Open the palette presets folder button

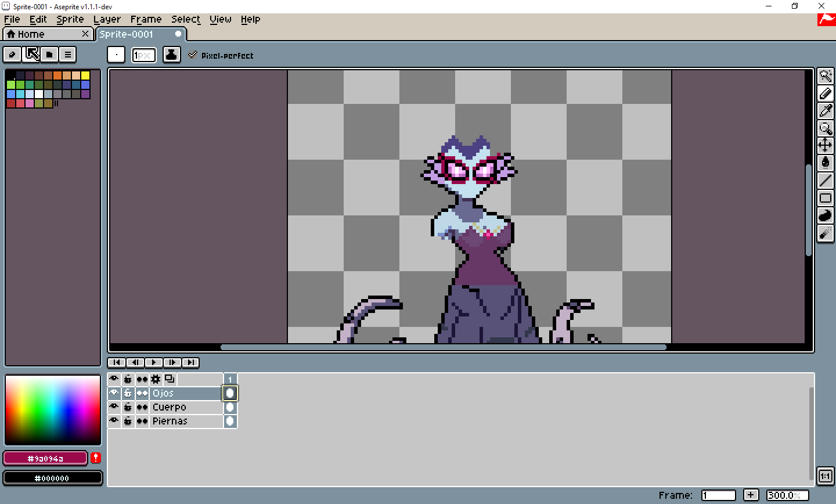tap(49, 55)
